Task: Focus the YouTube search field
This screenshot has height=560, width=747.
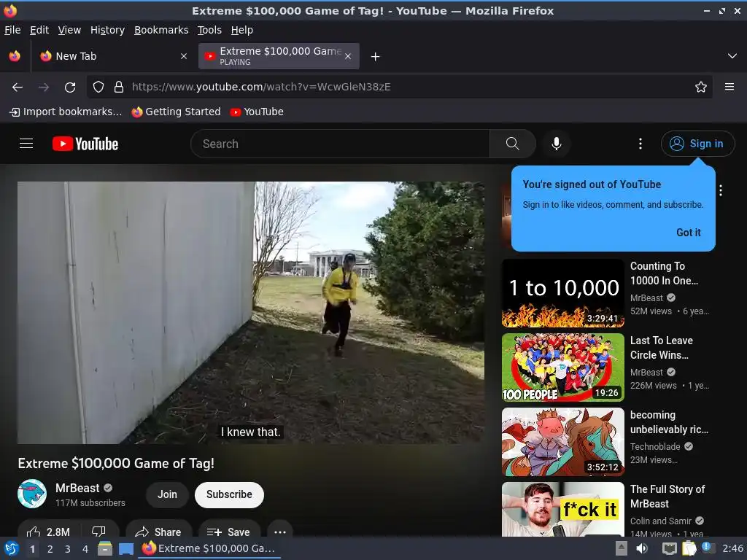Action: click(340, 144)
